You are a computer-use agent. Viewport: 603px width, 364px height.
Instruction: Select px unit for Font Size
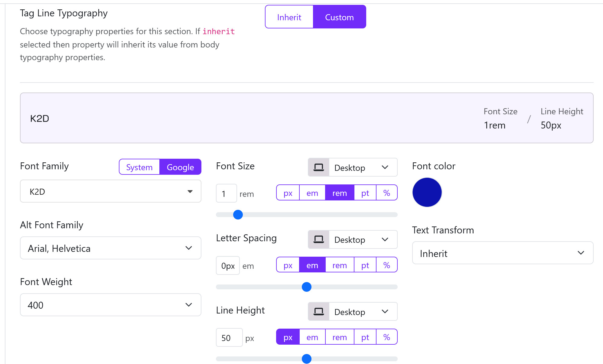[287, 193]
